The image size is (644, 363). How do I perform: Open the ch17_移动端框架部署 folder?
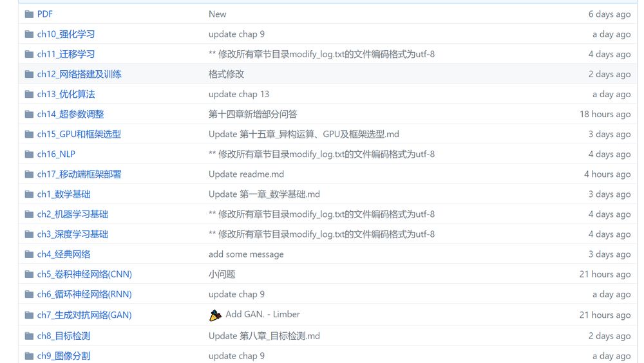tap(79, 174)
